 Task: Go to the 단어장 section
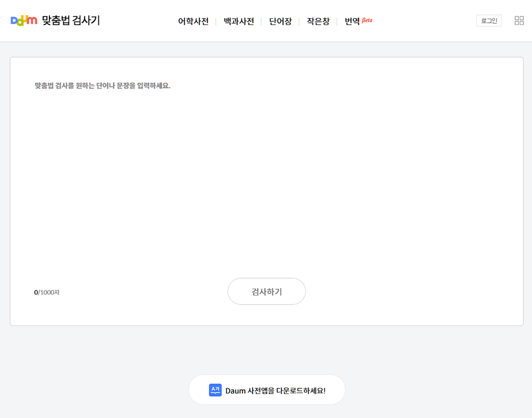(280, 22)
